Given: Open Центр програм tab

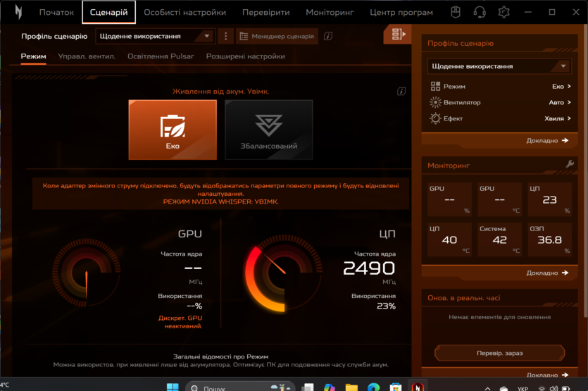Looking at the screenshot, I should click(x=401, y=13).
